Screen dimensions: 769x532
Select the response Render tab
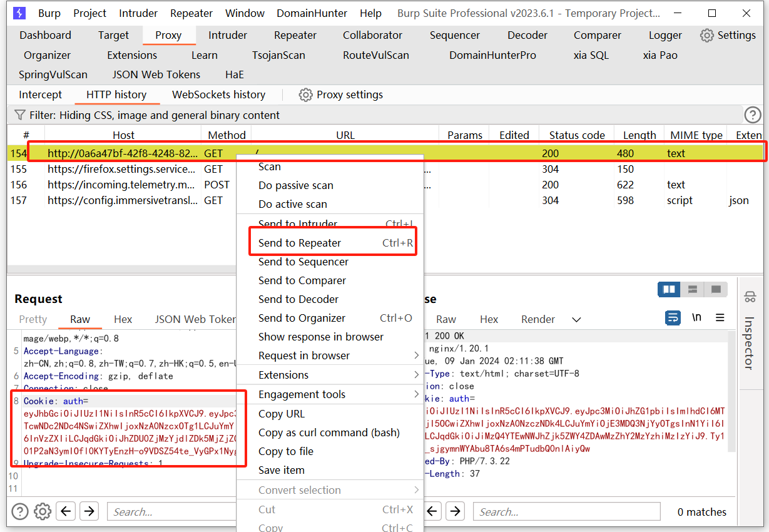point(538,319)
